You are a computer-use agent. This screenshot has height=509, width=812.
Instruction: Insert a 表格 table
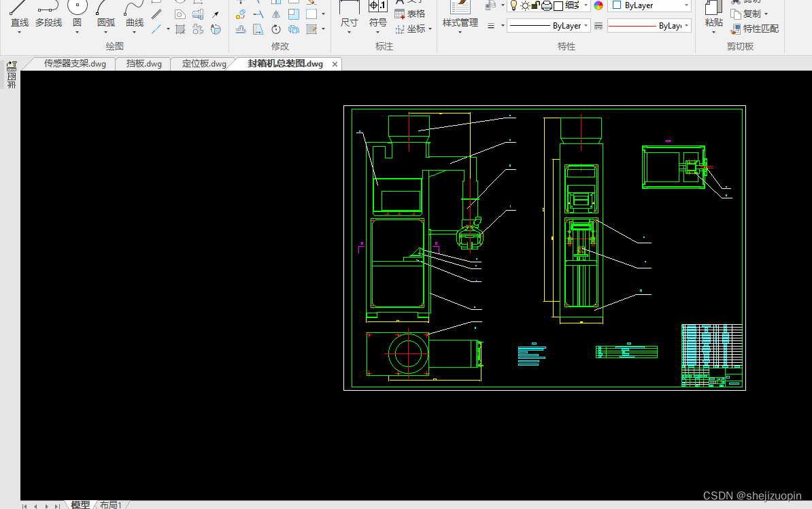[409, 14]
